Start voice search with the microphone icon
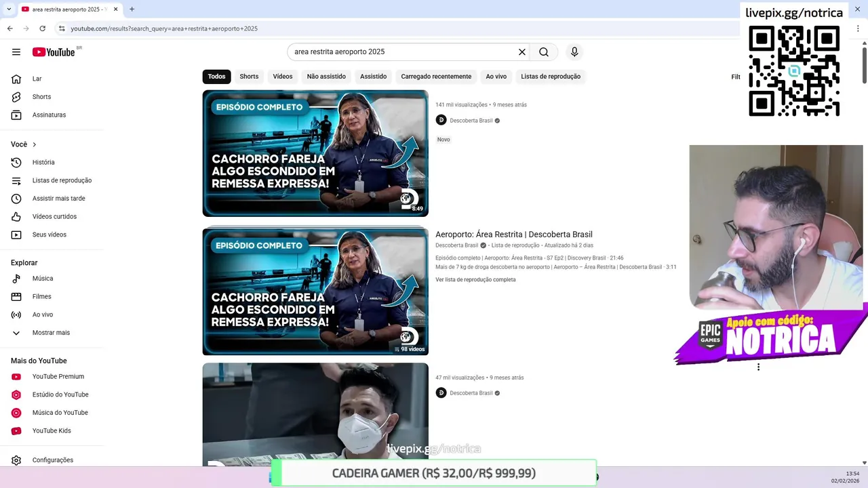The height and width of the screenshot is (488, 868). [574, 52]
